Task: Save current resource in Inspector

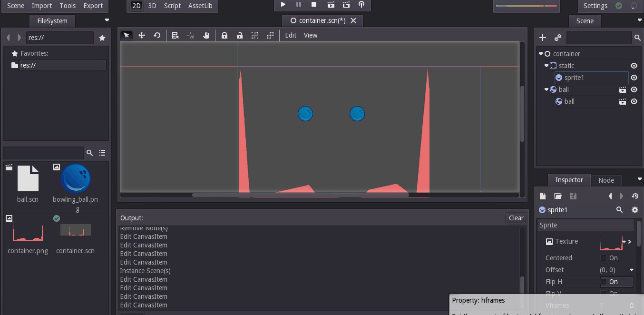Action: coord(573,196)
